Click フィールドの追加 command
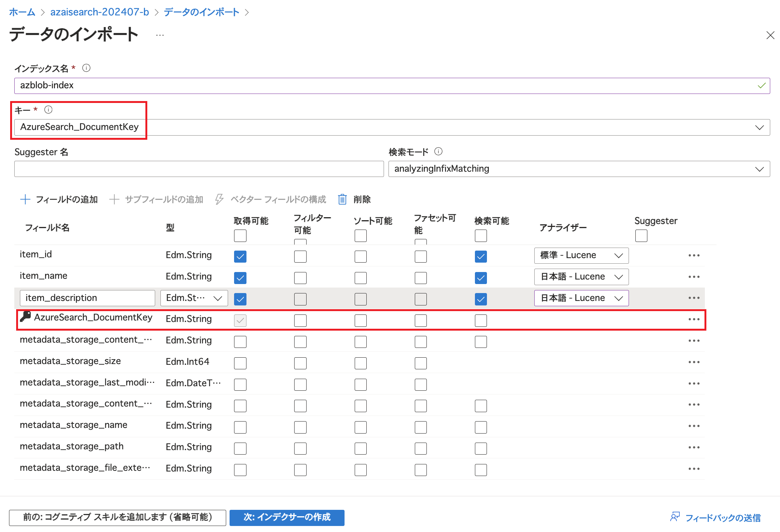 pos(59,199)
